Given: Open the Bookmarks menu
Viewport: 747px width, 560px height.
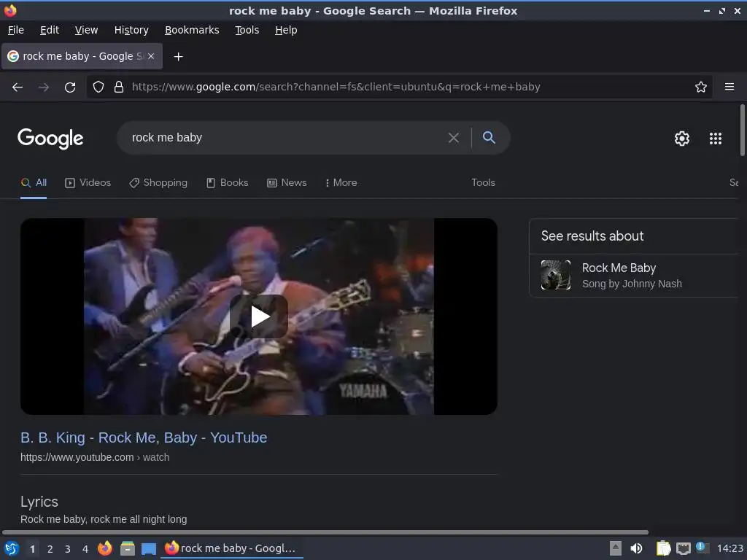Looking at the screenshot, I should coord(192,30).
